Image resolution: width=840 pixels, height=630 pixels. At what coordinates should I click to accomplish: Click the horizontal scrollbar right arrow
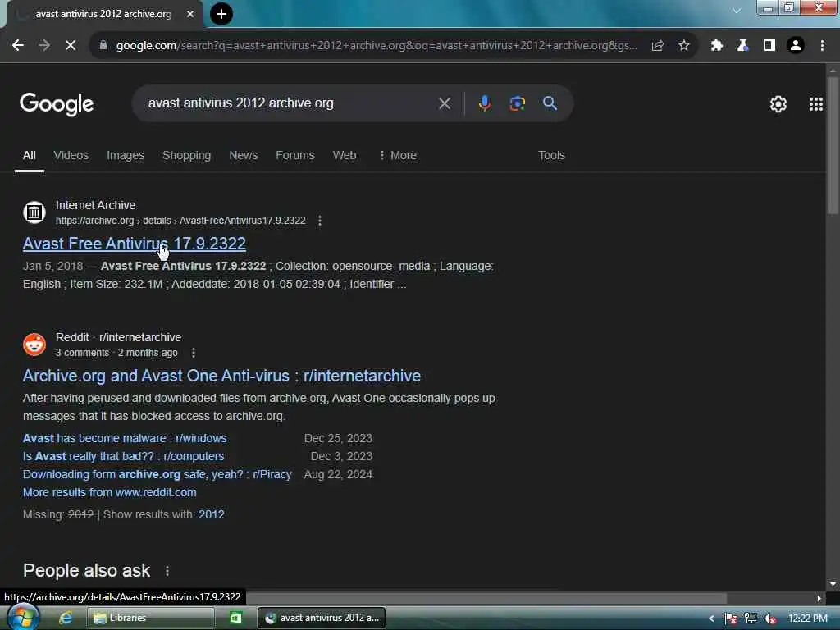[819, 598]
